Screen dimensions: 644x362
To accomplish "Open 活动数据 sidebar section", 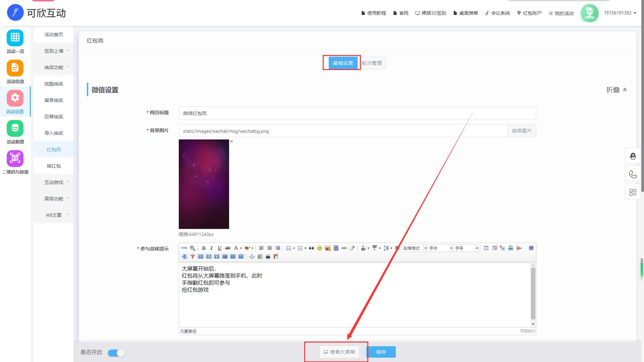I will [x=15, y=132].
